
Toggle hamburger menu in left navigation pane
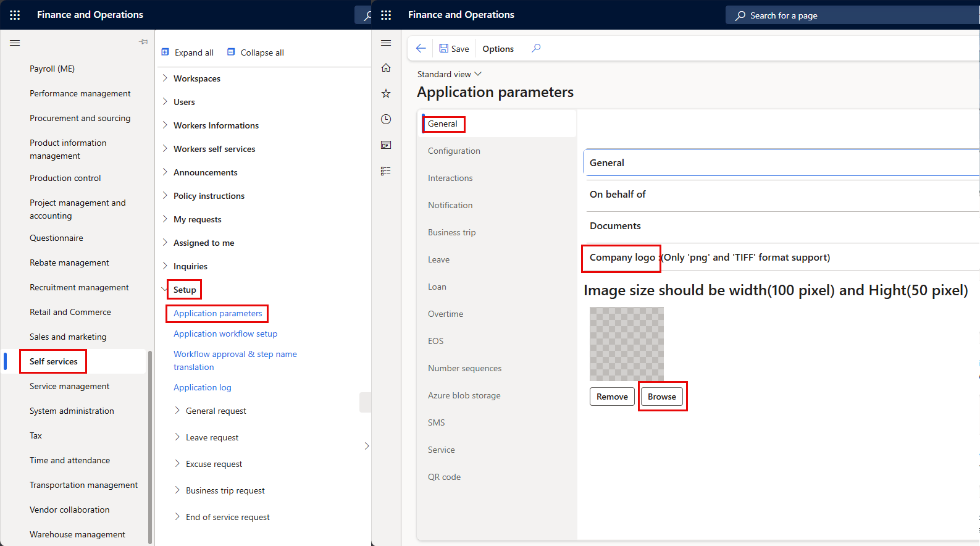[15, 43]
